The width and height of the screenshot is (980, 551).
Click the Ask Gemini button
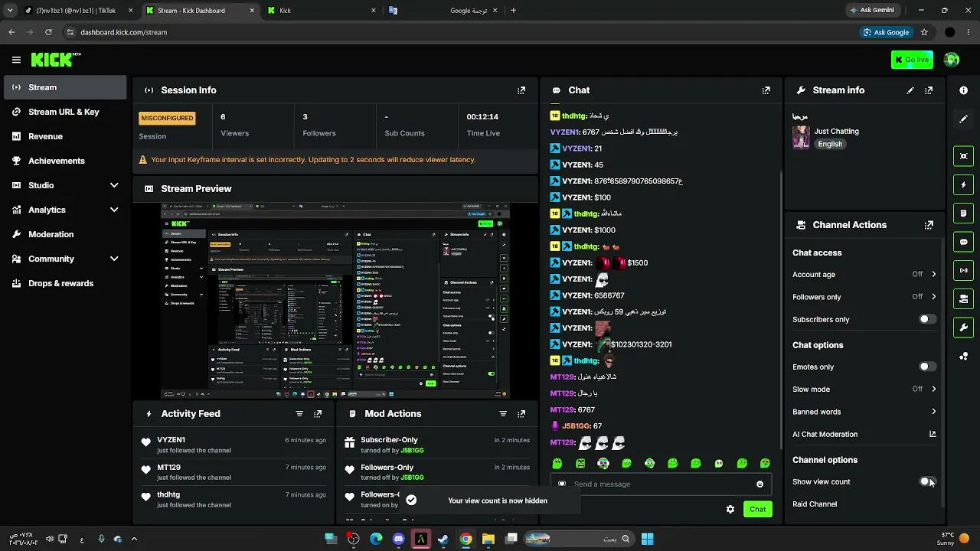871,11
